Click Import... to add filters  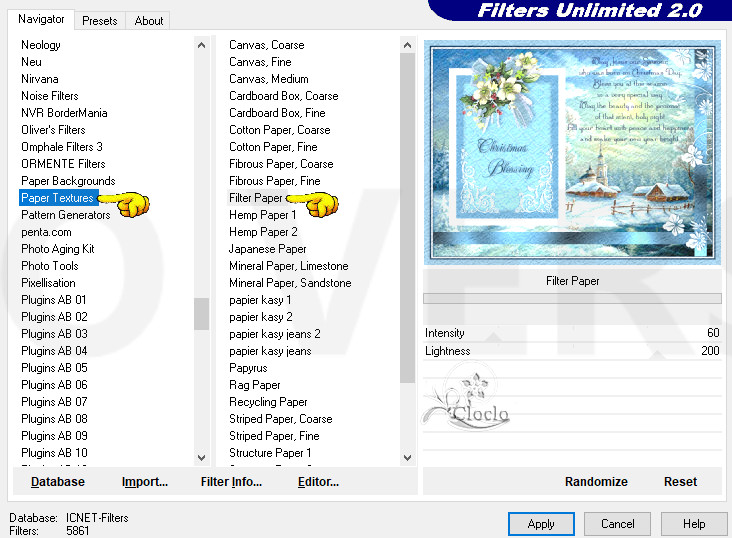click(145, 481)
